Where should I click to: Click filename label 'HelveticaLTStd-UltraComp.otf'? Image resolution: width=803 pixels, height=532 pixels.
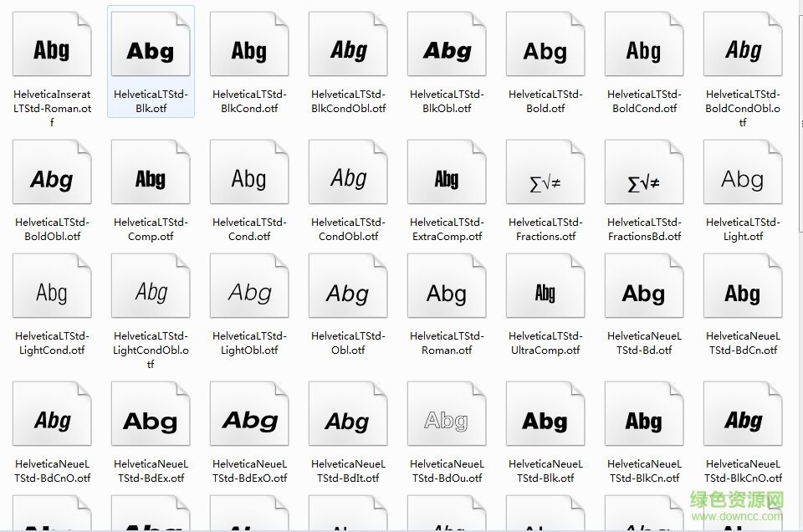(545, 343)
